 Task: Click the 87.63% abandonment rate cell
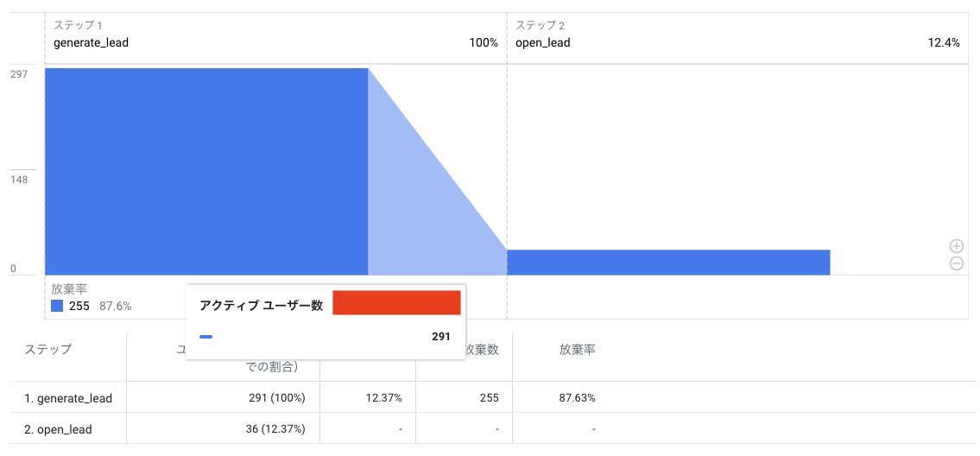pyautogui.click(x=577, y=398)
